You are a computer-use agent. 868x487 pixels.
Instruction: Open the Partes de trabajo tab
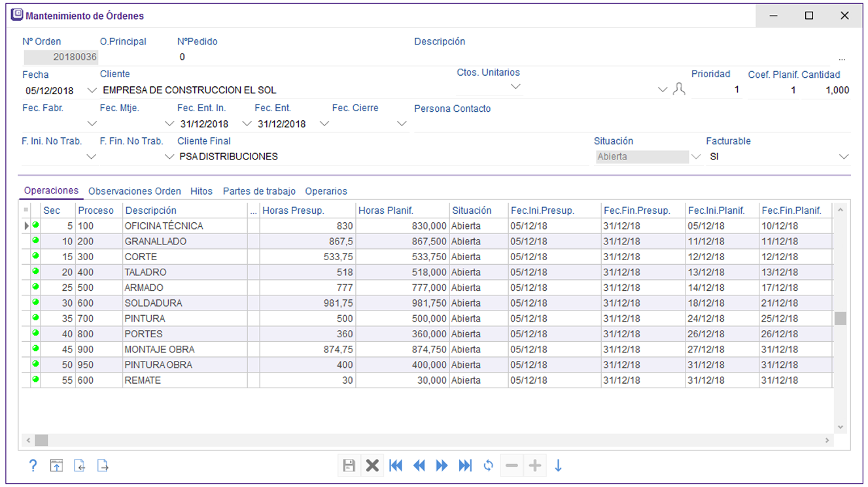259,192
